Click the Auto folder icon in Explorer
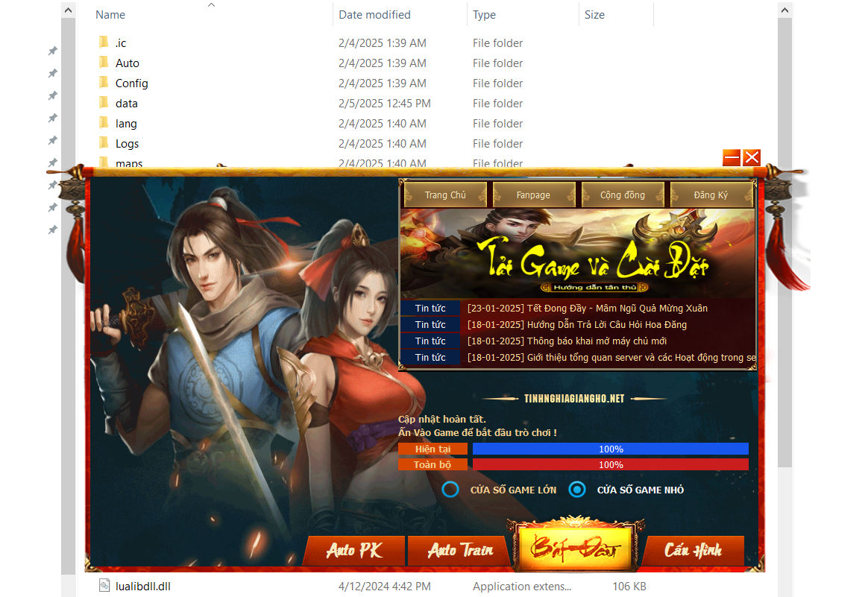This screenshot has height=597, width=868. click(104, 62)
